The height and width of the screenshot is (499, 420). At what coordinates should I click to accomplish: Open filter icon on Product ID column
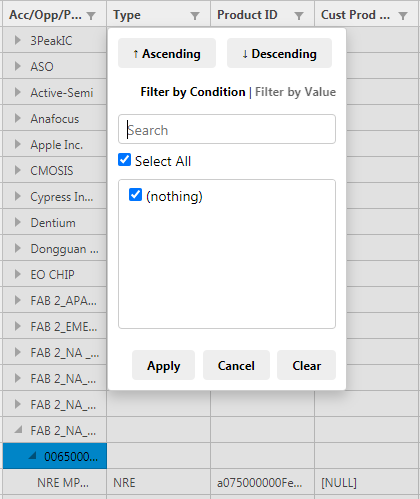pyautogui.click(x=299, y=16)
